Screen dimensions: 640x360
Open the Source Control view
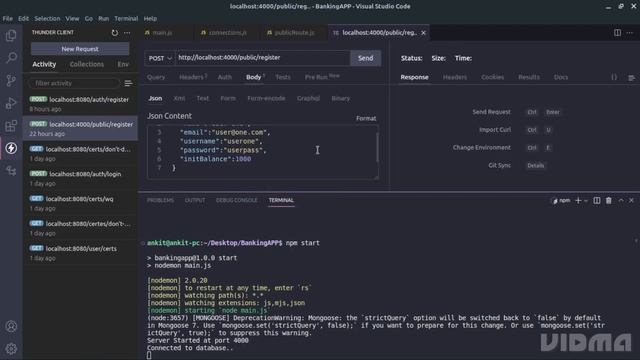11,80
